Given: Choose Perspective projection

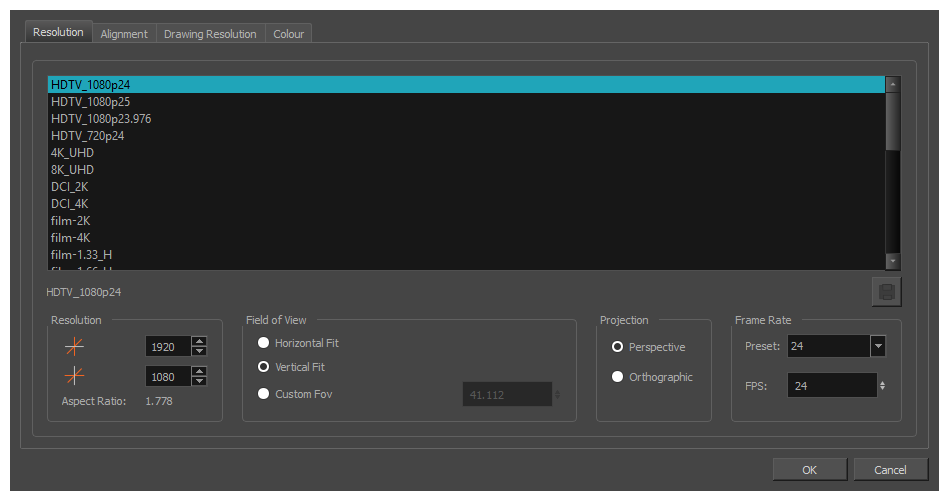Looking at the screenshot, I should coord(617,347).
